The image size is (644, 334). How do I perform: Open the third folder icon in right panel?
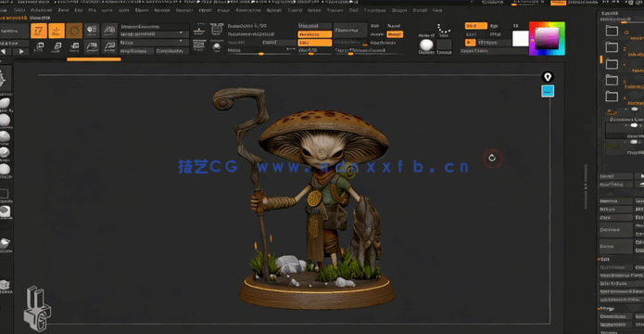(612, 63)
